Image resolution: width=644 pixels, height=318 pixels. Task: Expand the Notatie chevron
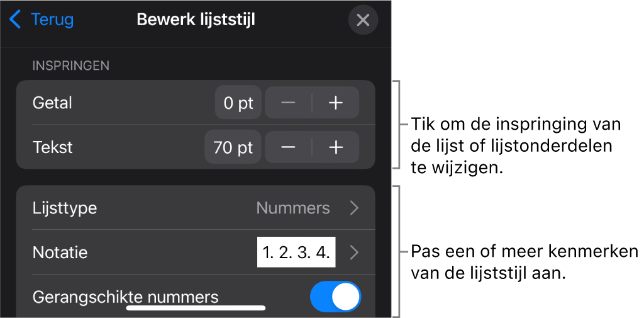(354, 253)
